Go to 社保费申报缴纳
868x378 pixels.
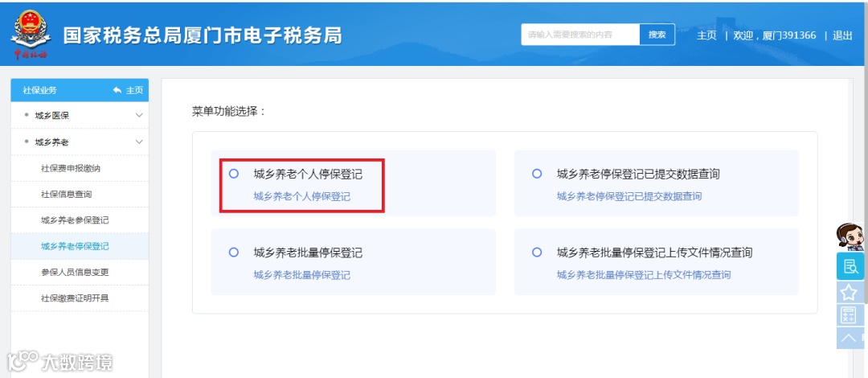click(x=71, y=169)
